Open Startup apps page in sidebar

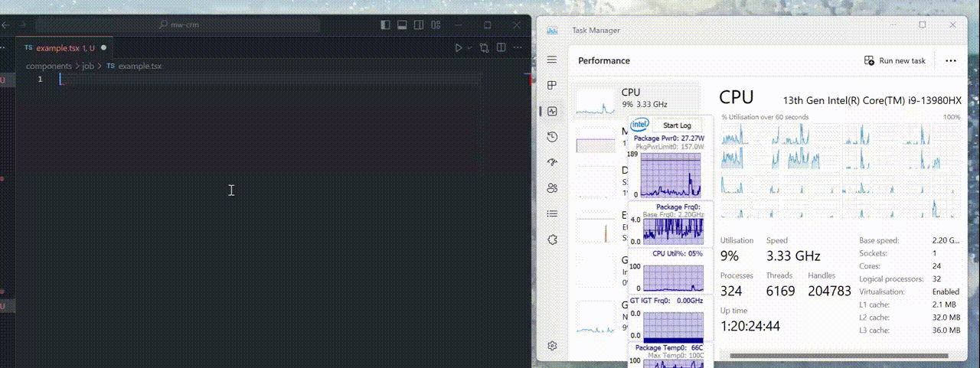tap(552, 162)
